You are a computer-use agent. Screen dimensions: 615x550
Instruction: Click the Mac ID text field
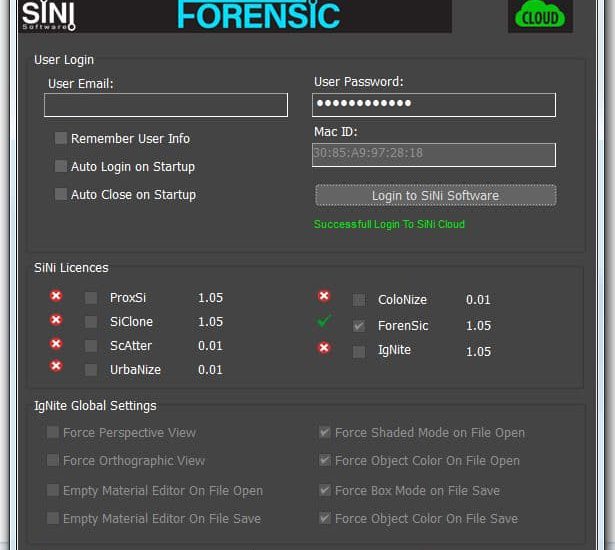pyautogui.click(x=434, y=154)
